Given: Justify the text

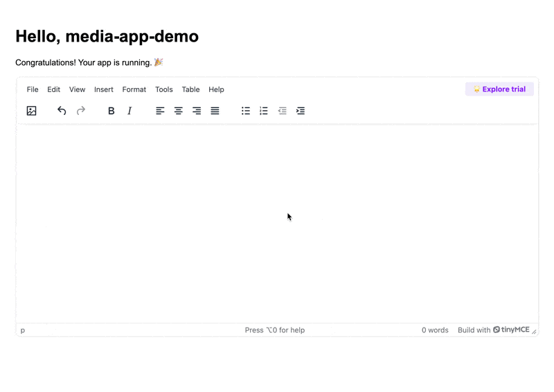Looking at the screenshot, I should tap(215, 111).
